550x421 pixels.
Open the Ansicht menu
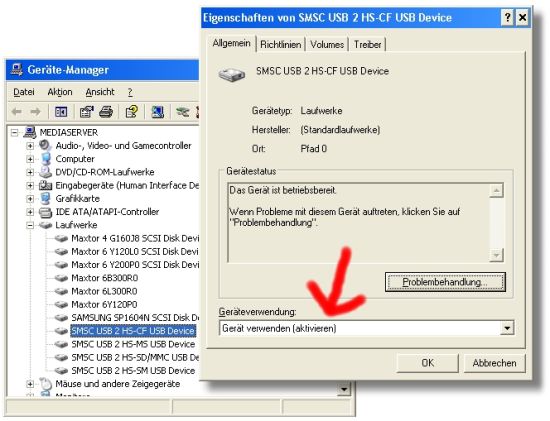click(100, 92)
